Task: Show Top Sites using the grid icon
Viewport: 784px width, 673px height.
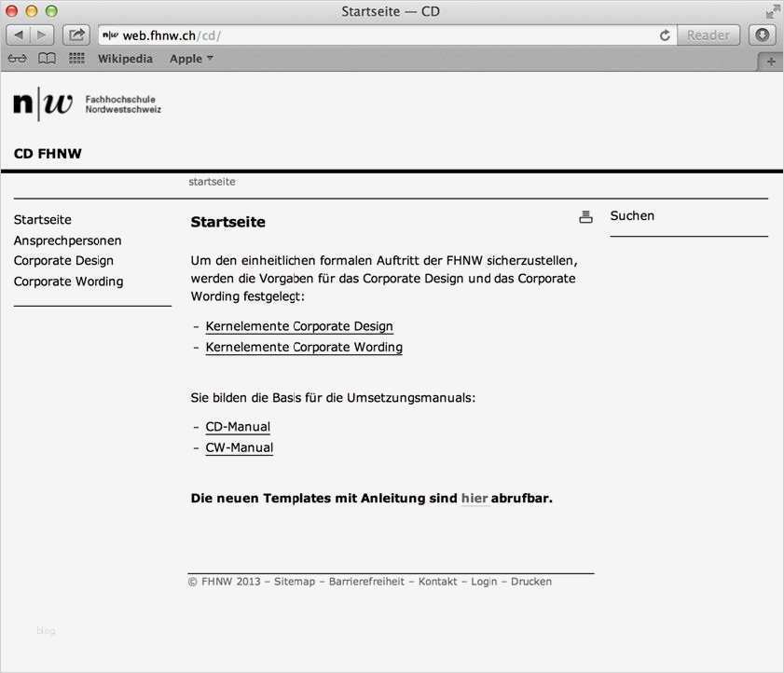Action: 76,58
